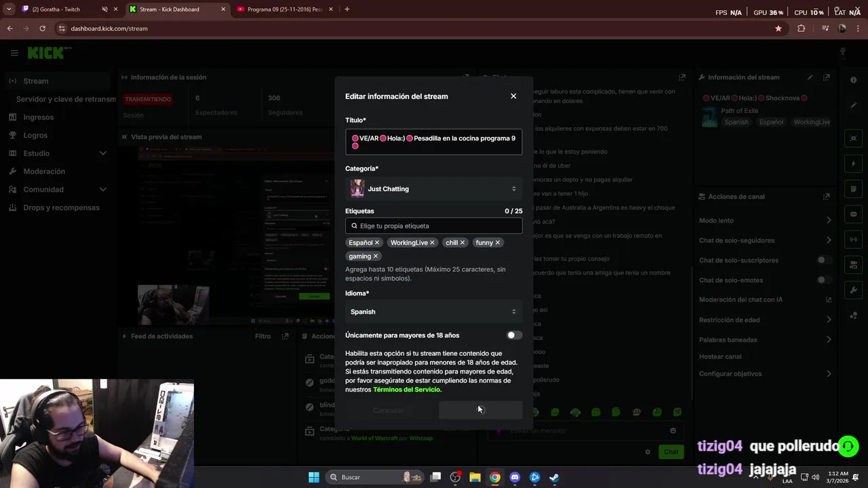Click the lightning bolt icon in right rail
Screen dimensions: 868x488
[x=854, y=164]
